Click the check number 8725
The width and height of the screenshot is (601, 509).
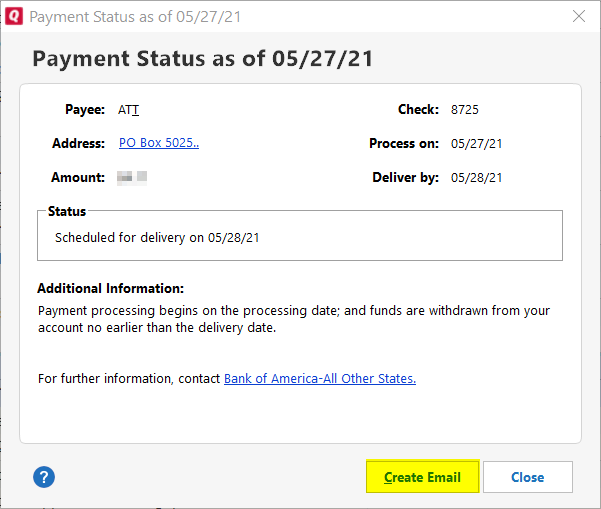pos(465,110)
